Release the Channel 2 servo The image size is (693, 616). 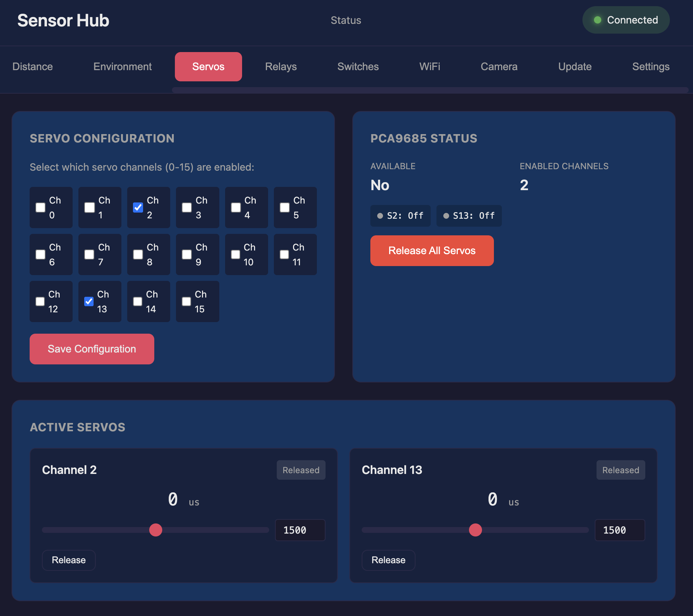click(x=69, y=560)
